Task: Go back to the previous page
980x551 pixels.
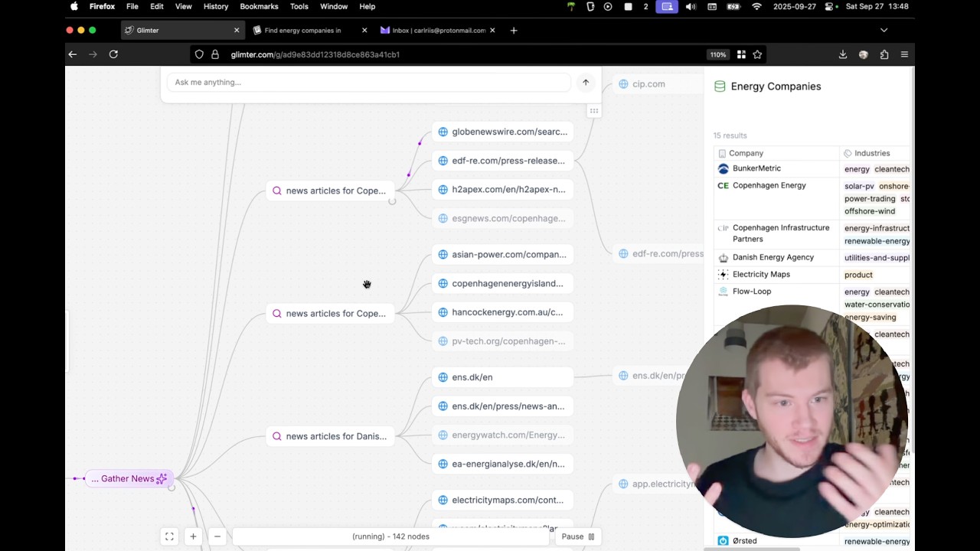Action: [73, 54]
